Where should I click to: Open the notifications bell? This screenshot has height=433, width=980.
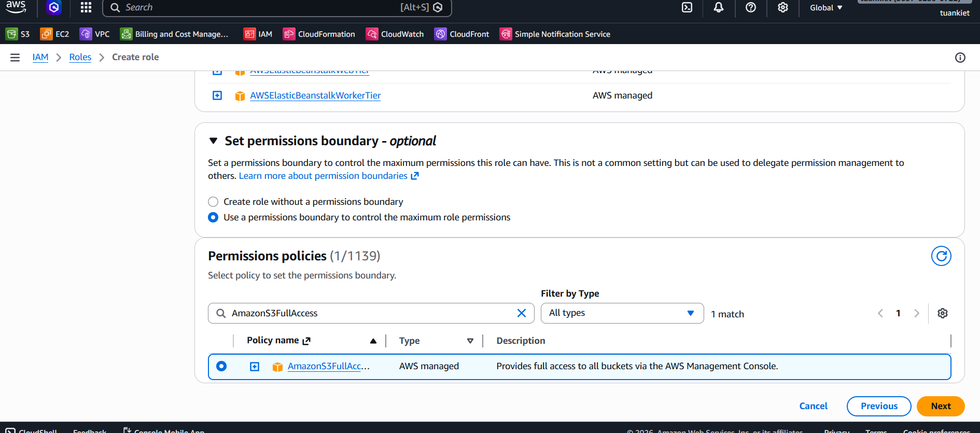click(x=718, y=7)
